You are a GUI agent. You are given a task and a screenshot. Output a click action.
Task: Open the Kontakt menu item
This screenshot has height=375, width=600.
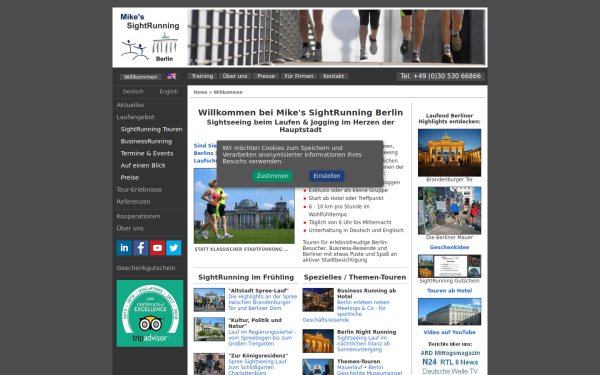pos(333,76)
